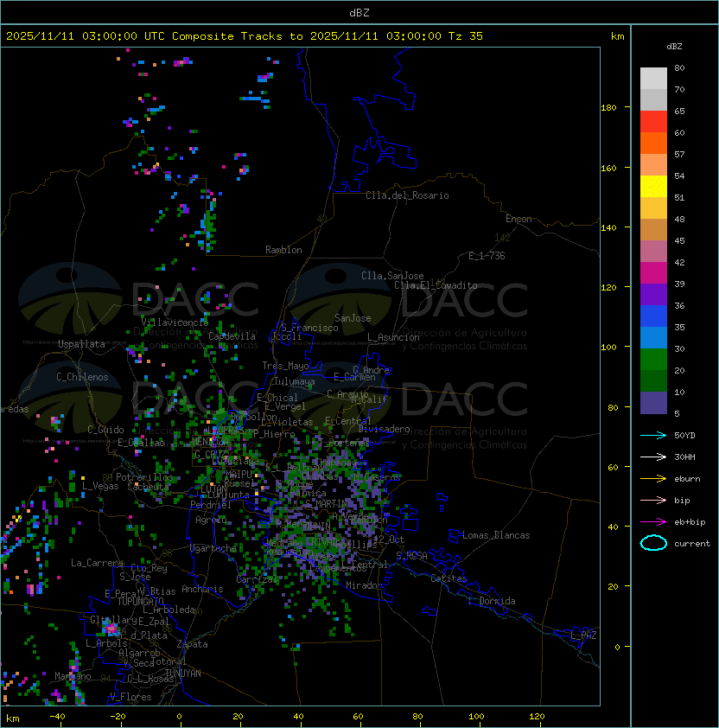
Task: Click the 'Clla.SanJose' map label
Action: 392,276
